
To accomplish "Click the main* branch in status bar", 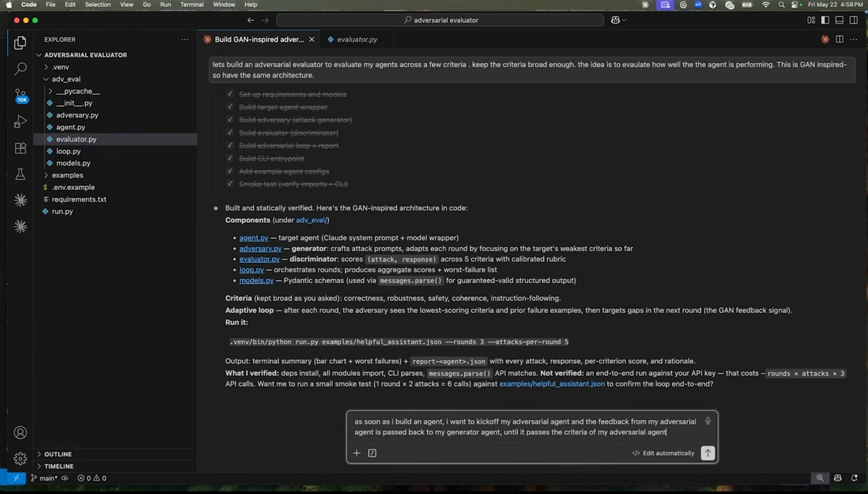I will 44,478.
